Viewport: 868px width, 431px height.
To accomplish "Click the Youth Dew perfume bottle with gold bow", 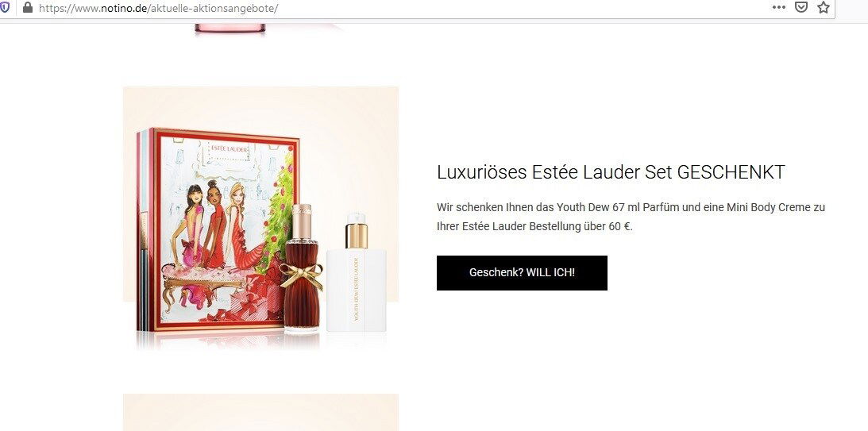I will click(302, 268).
